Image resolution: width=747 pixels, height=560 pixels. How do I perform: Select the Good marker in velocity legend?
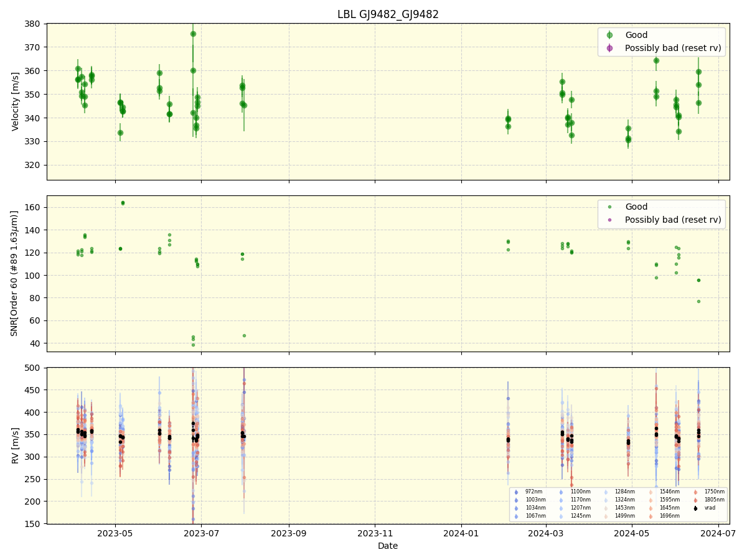pos(609,35)
